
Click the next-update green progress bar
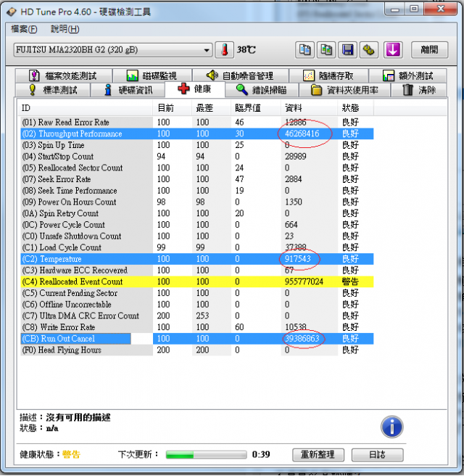206,454
